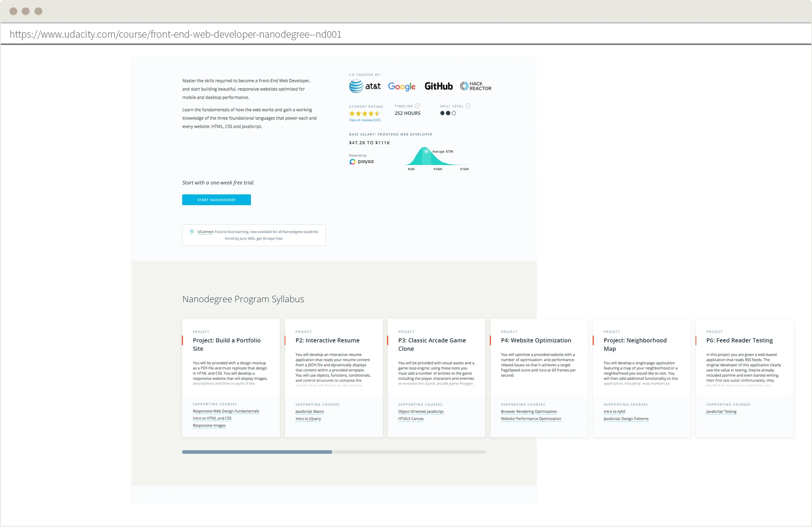Image resolution: width=812 pixels, height=527 pixels.
Task: Click the 252 HOURS timeline value
Action: pos(407,113)
